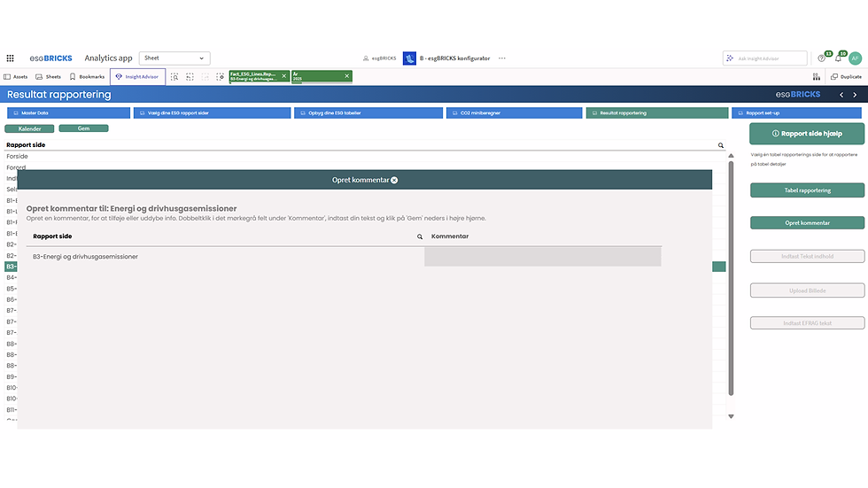This screenshot has height=488, width=868.
Task: Close the Opret kommentar dialog
Action: (x=394, y=180)
